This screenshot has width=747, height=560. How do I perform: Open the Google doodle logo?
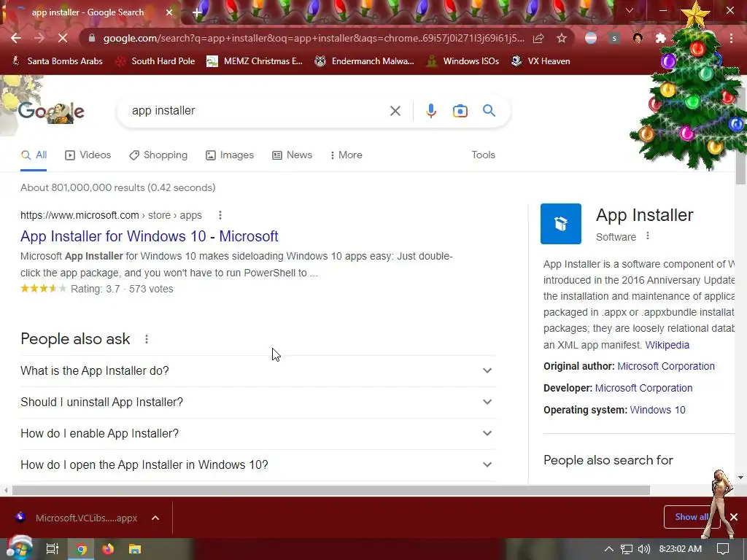tap(51, 112)
